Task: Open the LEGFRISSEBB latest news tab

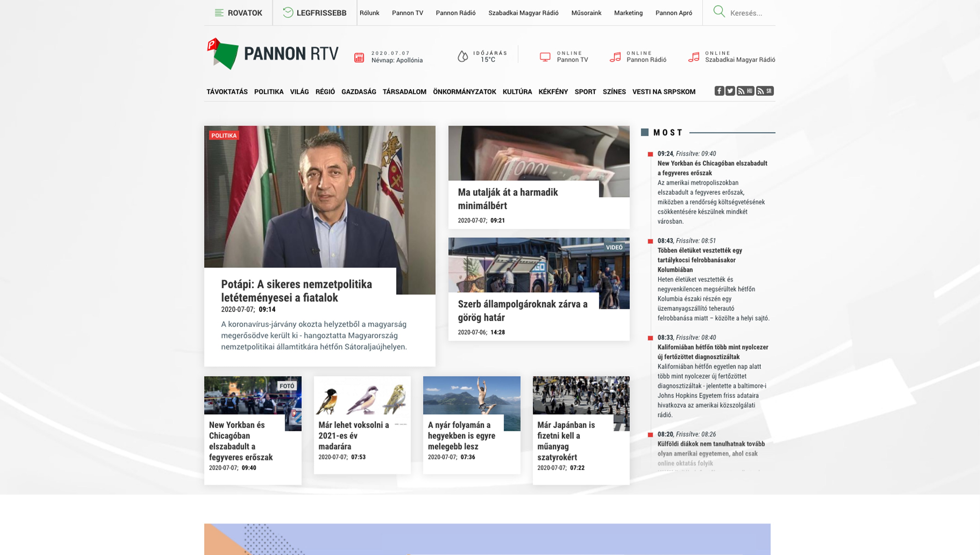Action: (x=315, y=13)
